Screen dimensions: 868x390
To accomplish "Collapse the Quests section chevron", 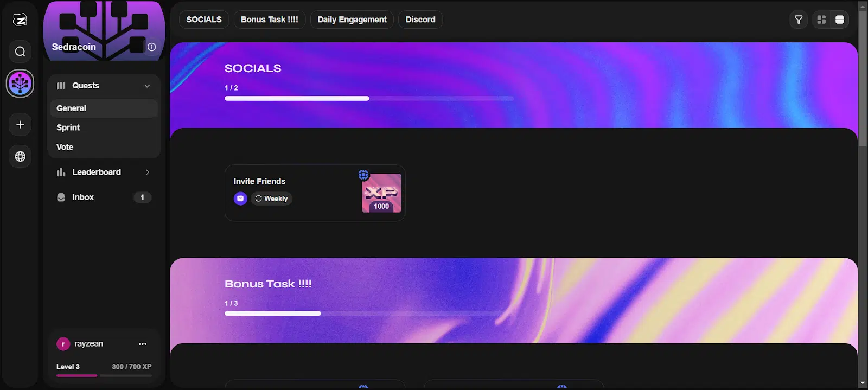I will click(147, 86).
